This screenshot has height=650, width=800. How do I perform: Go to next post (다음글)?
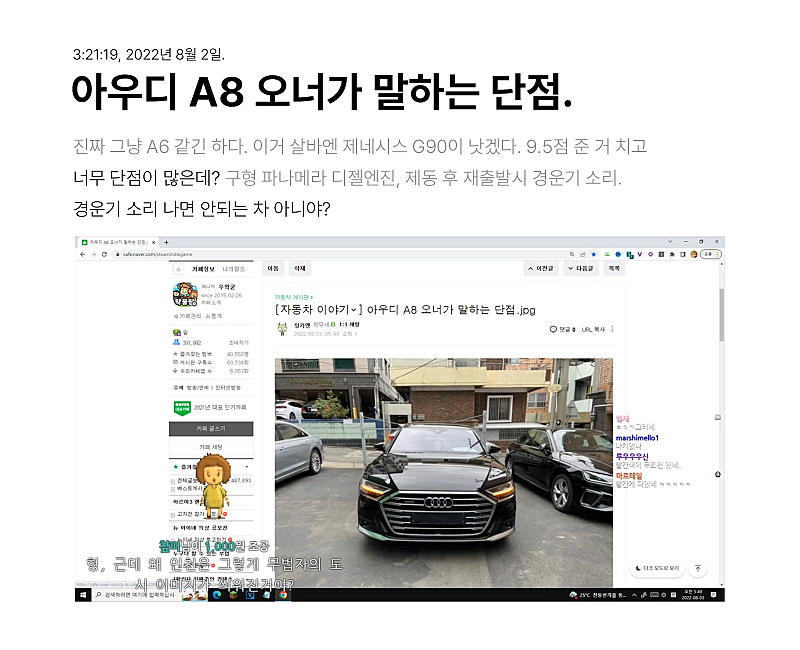click(x=582, y=269)
